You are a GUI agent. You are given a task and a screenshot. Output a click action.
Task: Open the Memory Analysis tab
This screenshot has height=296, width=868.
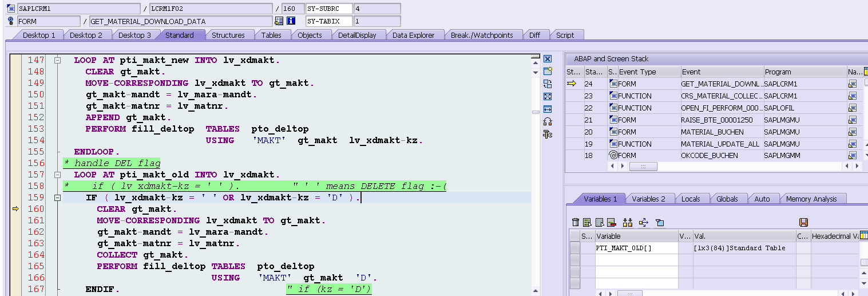coord(811,199)
